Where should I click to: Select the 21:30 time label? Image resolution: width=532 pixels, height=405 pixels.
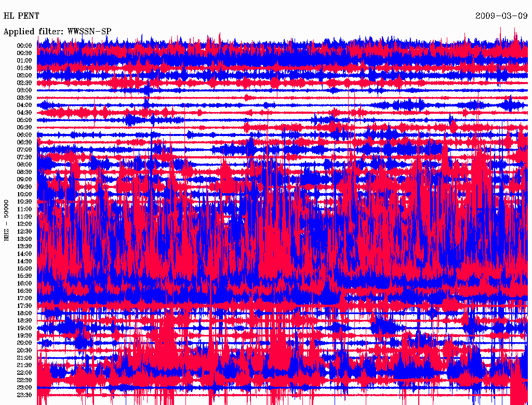(24, 366)
